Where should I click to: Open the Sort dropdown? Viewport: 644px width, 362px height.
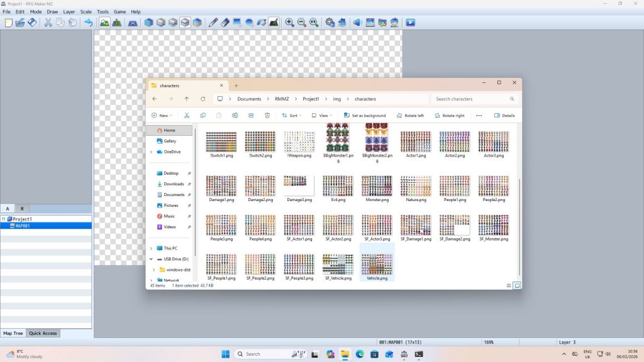coord(290,116)
